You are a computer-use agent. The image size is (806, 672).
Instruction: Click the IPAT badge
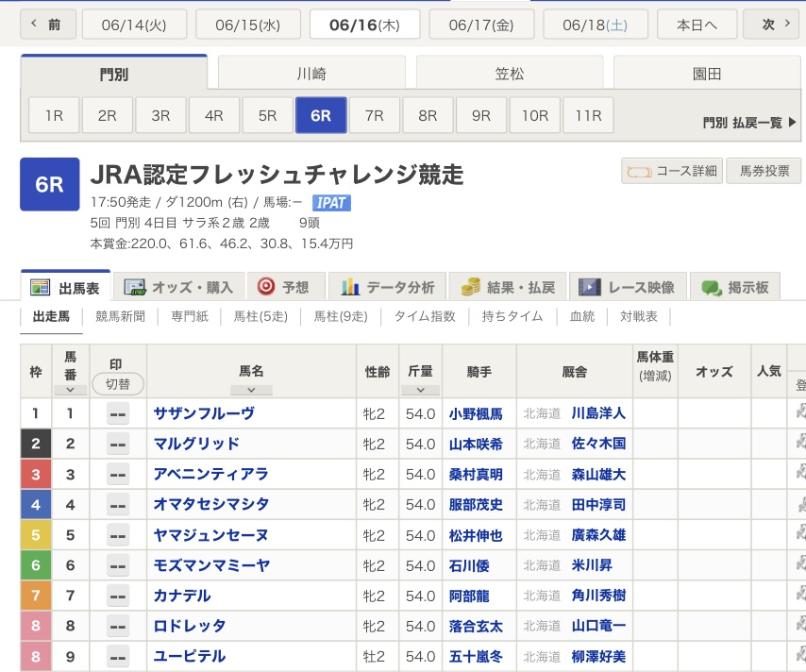[331, 203]
